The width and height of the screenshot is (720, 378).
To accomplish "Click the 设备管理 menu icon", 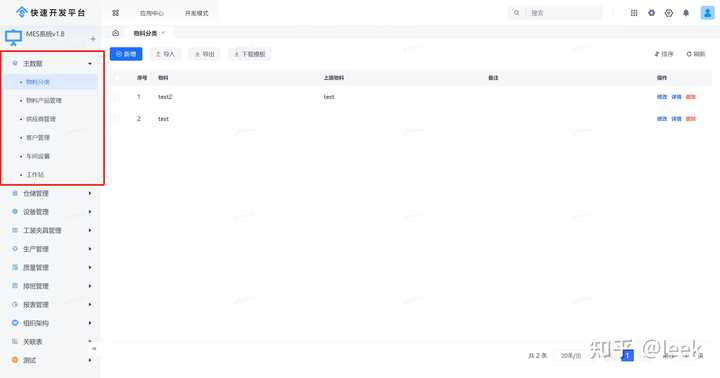I will pos(15,212).
